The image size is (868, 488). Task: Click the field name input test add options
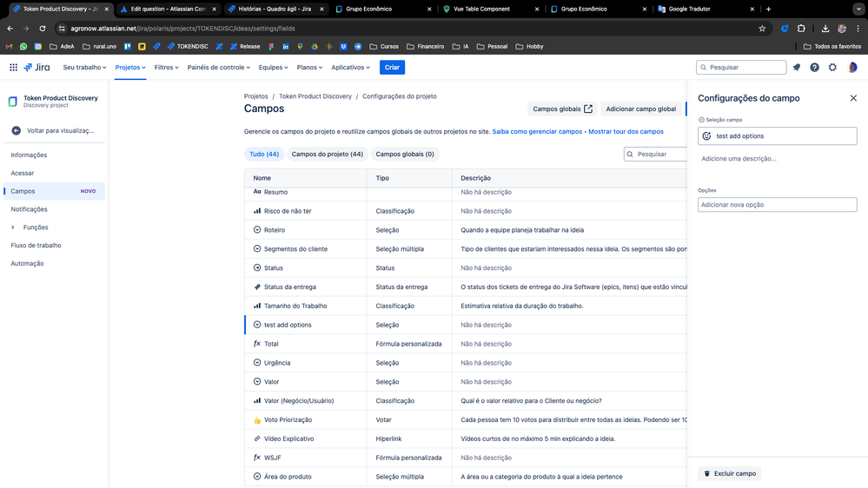(x=778, y=136)
